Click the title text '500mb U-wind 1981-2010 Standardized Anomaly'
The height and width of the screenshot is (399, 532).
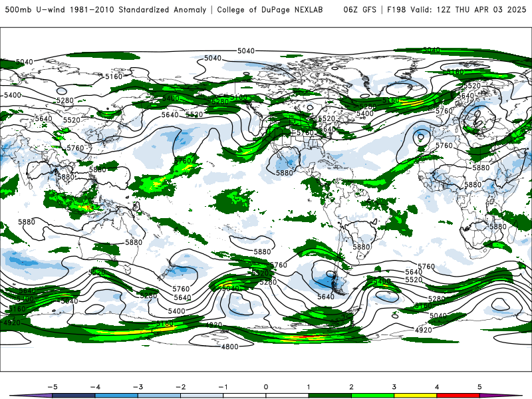pyautogui.click(x=106, y=9)
